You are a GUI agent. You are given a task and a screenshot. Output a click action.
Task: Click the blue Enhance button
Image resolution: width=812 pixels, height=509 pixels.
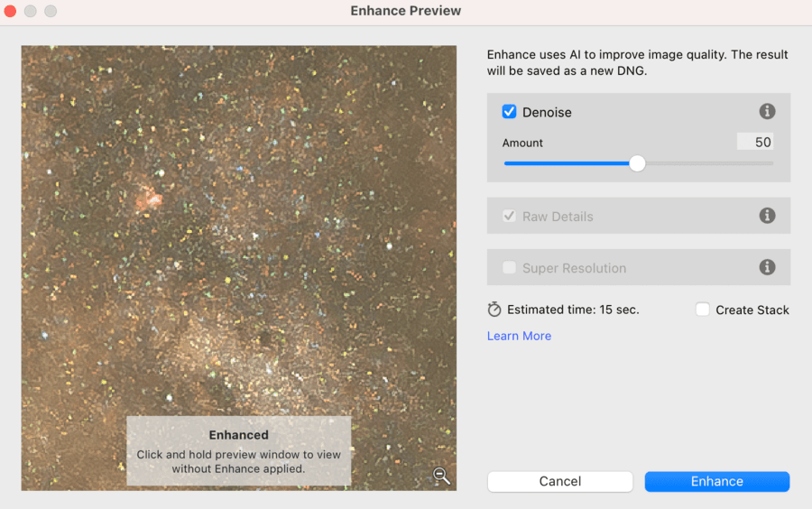tap(717, 481)
